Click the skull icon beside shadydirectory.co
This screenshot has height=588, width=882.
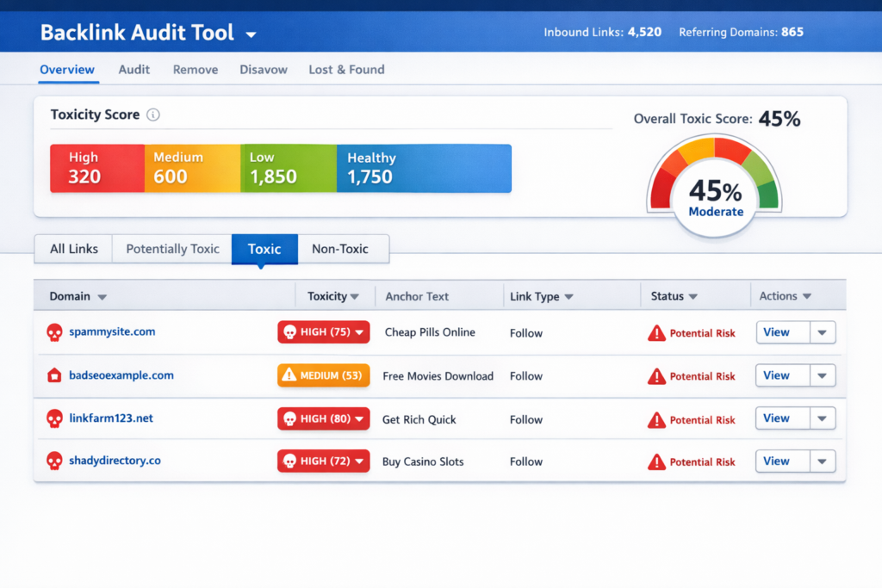pyautogui.click(x=53, y=461)
